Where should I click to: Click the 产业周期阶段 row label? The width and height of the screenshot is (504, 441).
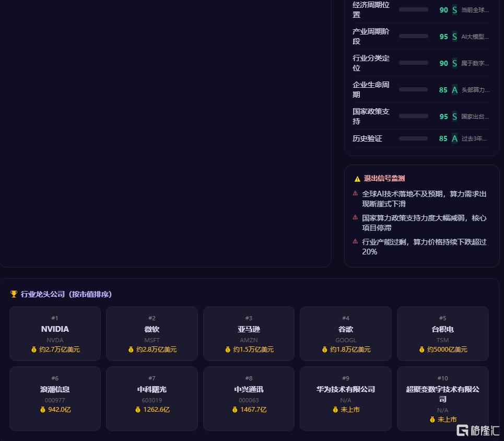371,37
